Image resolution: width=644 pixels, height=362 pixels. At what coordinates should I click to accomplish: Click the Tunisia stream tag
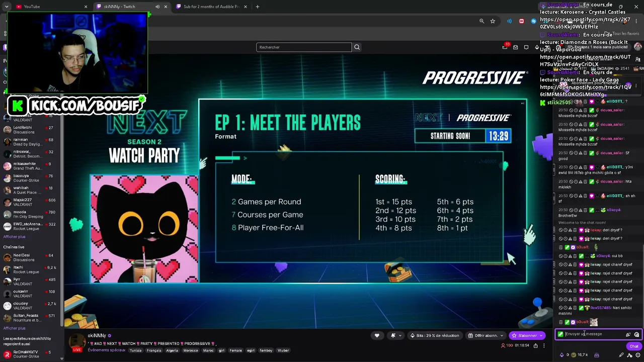(x=135, y=350)
